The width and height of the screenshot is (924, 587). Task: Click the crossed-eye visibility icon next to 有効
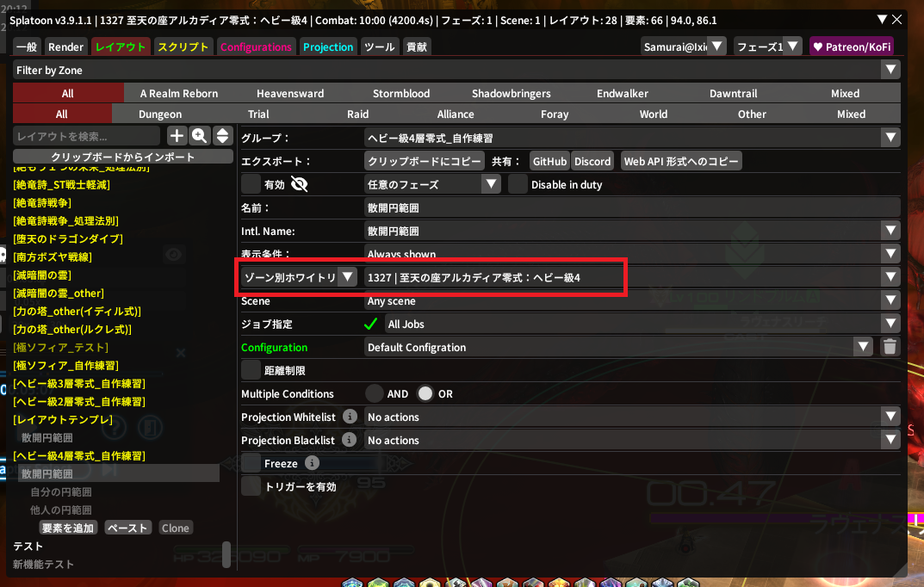click(x=300, y=184)
